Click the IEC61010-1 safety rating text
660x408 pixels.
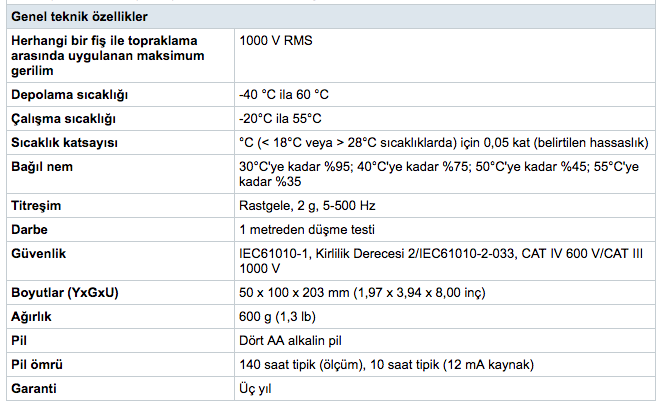tap(430, 253)
